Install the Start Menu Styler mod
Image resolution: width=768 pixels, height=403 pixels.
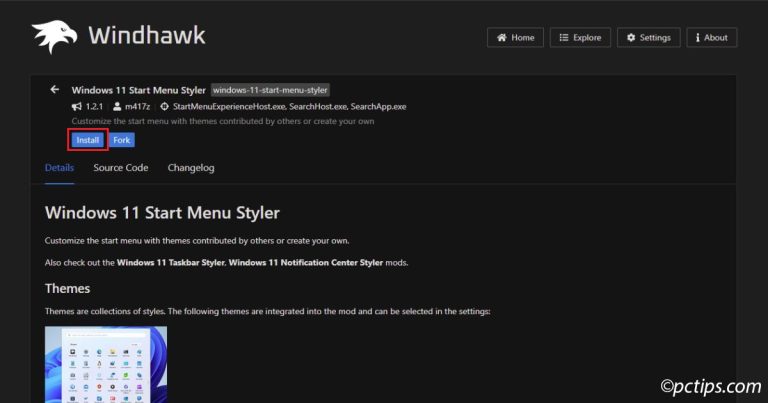pyautogui.click(x=88, y=140)
